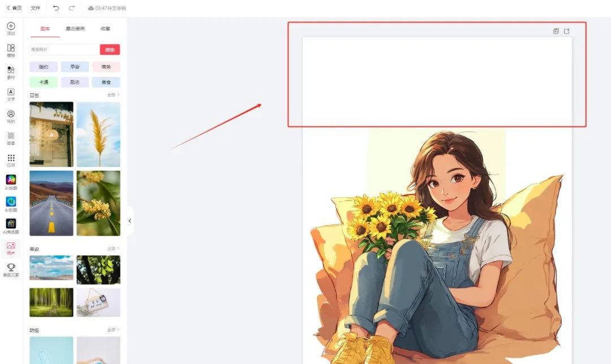This screenshot has width=611, height=364.
Task: Open the trophy poster elements icon
Action: coord(11,267)
